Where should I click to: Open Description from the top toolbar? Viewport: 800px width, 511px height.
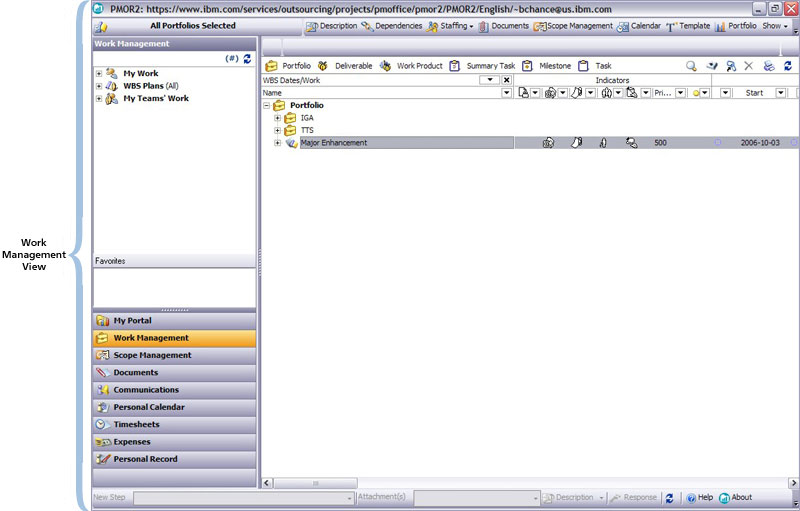pyautogui.click(x=332, y=26)
